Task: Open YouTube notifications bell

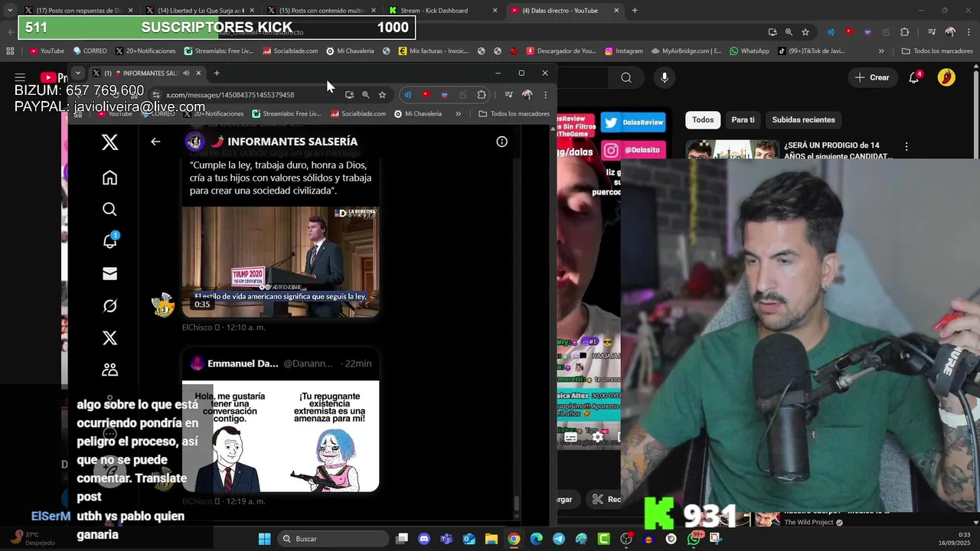Action: pyautogui.click(x=914, y=77)
